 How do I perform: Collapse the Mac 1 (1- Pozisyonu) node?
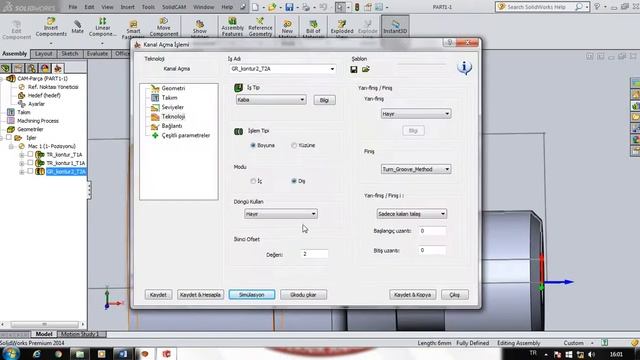[x=11, y=146]
